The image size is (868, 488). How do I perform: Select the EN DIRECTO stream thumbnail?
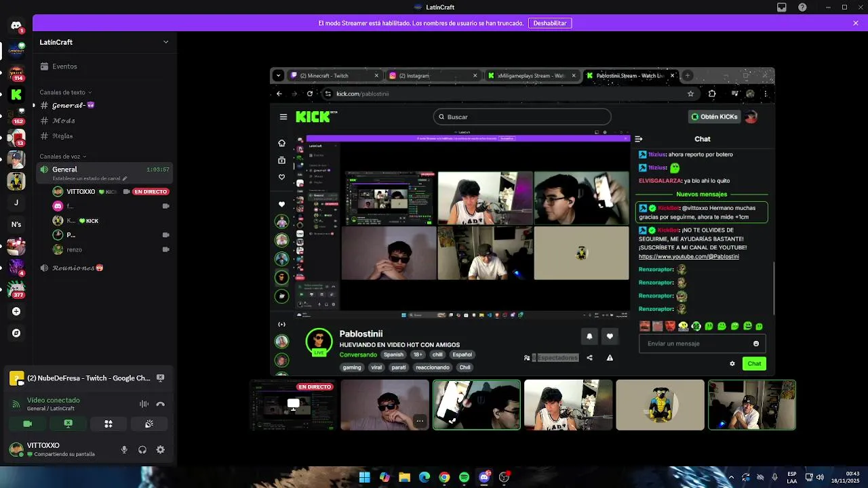(x=293, y=405)
